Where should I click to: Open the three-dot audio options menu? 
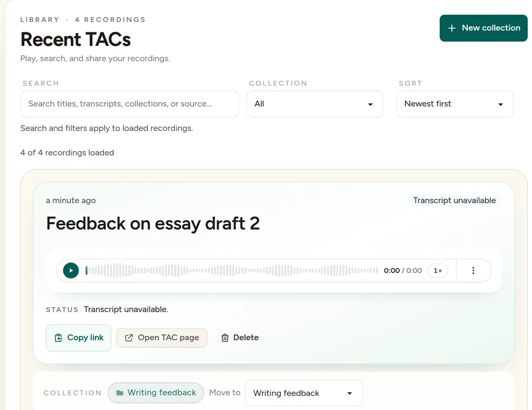click(x=473, y=270)
